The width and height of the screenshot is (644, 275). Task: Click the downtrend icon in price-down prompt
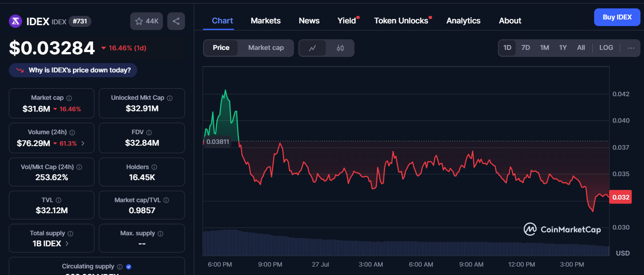pyautogui.click(x=20, y=70)
